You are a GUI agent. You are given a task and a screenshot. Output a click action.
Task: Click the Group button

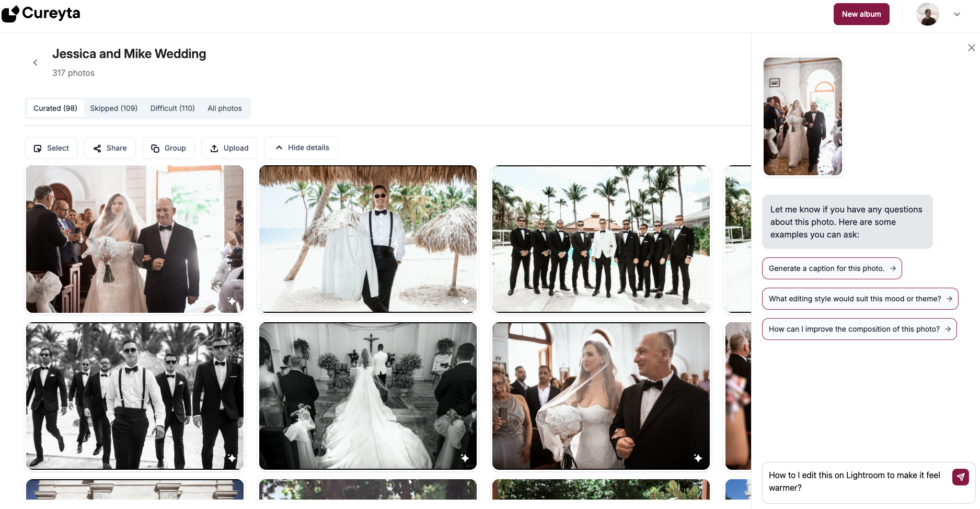click(x=168, y=148)
